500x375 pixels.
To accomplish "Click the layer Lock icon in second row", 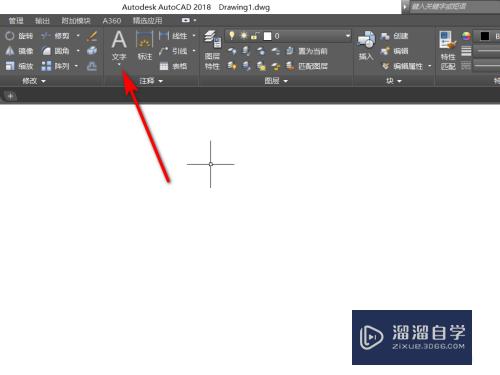I will [x=276, y=51].
